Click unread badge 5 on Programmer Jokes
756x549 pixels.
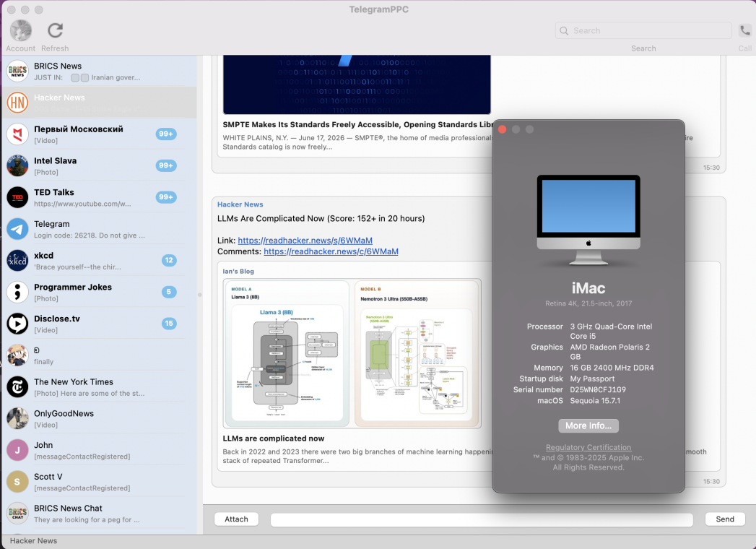(169, 292)
